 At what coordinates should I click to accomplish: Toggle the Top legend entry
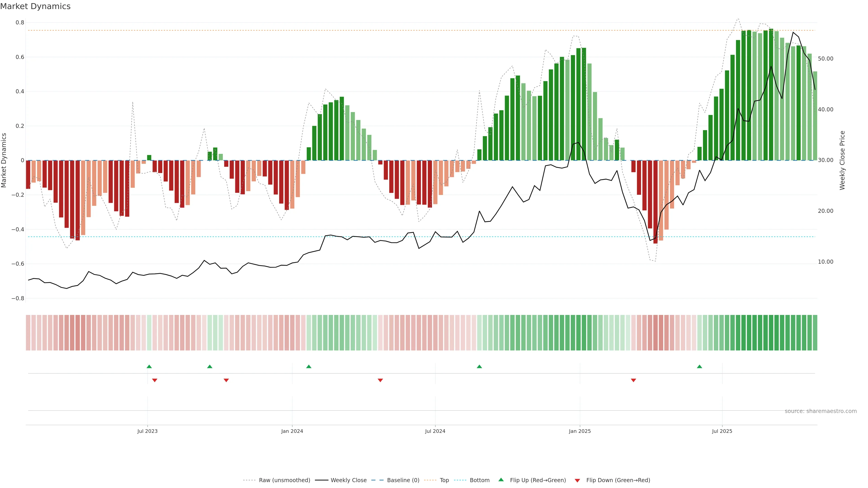(444, 480)
